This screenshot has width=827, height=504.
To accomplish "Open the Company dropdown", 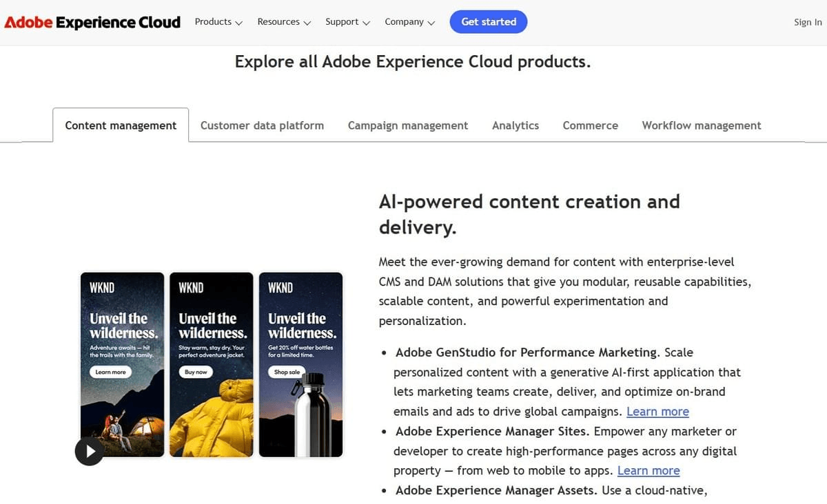I will click(x=409, y=22).
